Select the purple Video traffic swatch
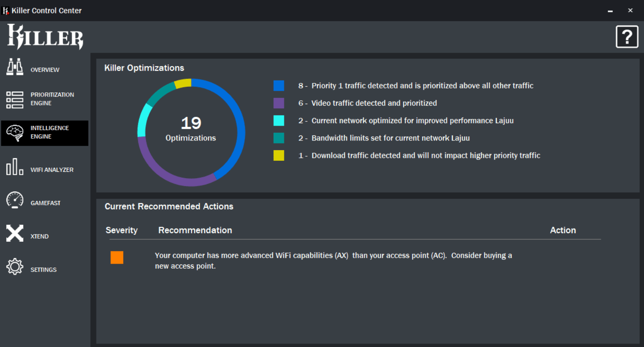 click(x=279, y=103)
